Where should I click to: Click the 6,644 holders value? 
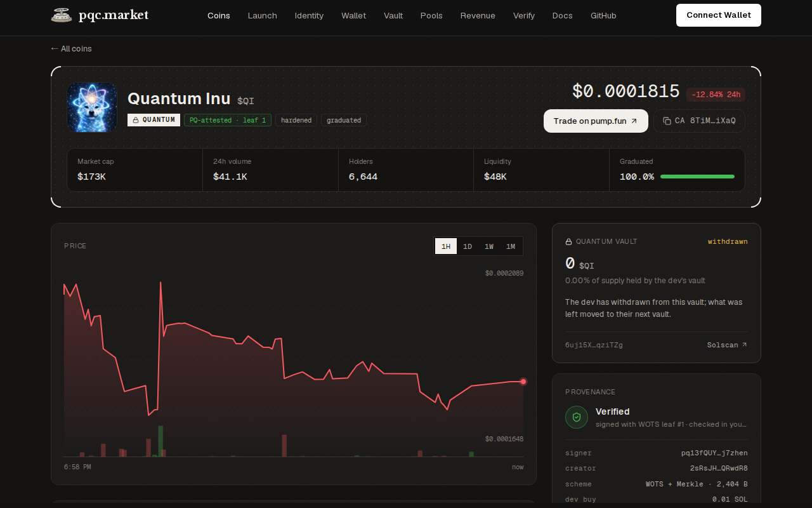click(363, 177)
